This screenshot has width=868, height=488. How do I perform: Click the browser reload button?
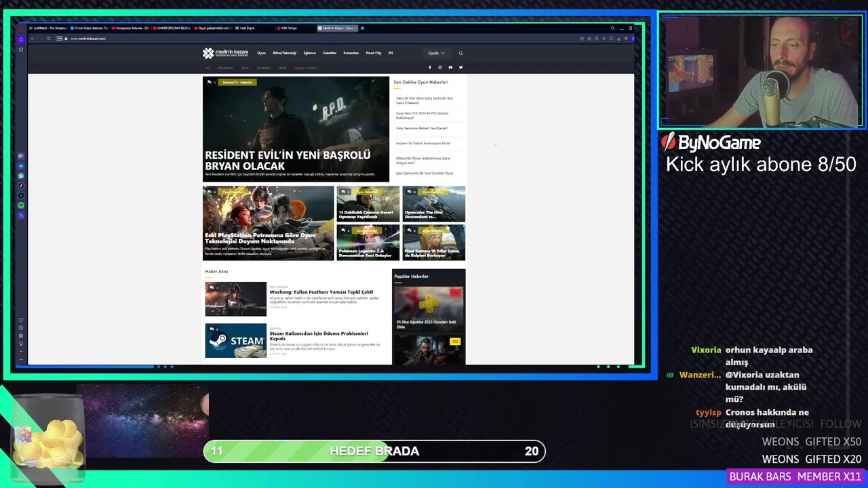point(49,39)
